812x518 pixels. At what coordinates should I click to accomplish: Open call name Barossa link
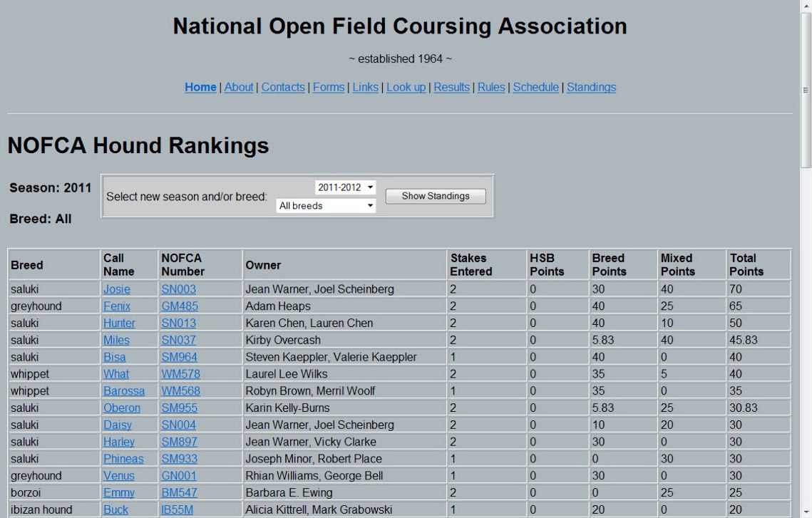coord(124,391)
